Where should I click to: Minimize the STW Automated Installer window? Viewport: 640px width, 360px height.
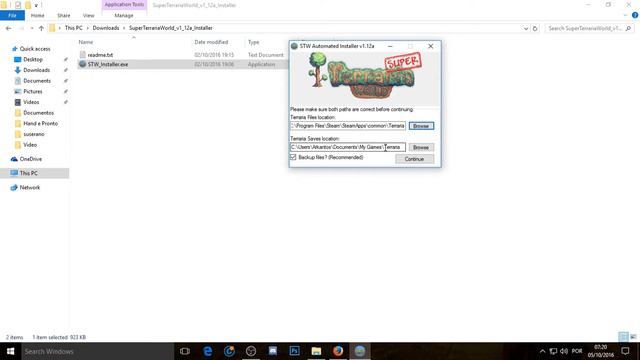tap(390, 46)
